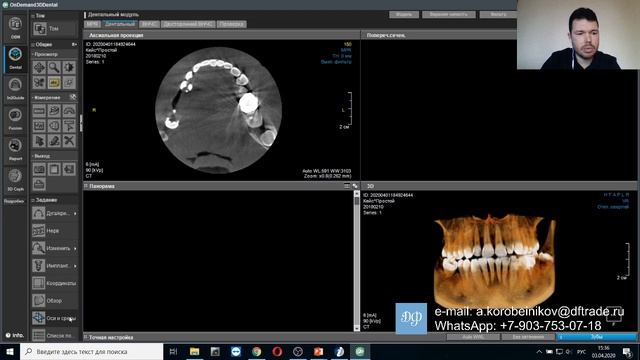Image resolution: width=640 pixels, height=360 pixels.
Task: Open the dropdown arrow next to Общие
Action: coord(74,44)
